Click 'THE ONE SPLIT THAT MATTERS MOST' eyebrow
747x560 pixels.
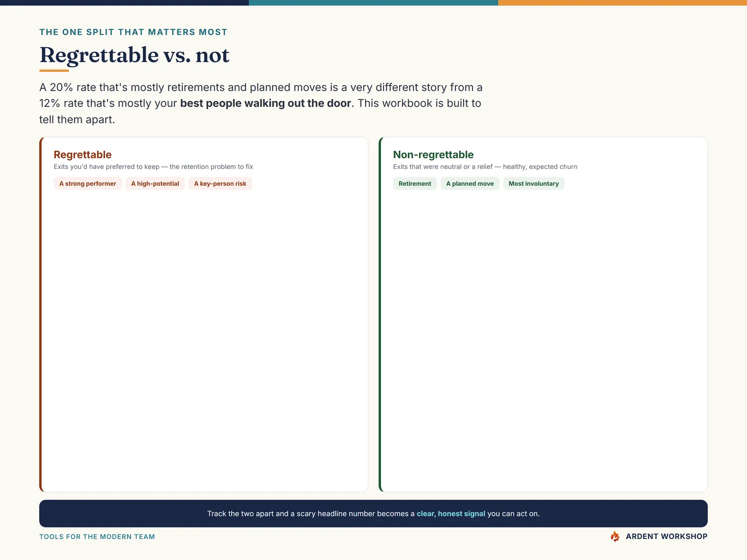pos(134,32)
